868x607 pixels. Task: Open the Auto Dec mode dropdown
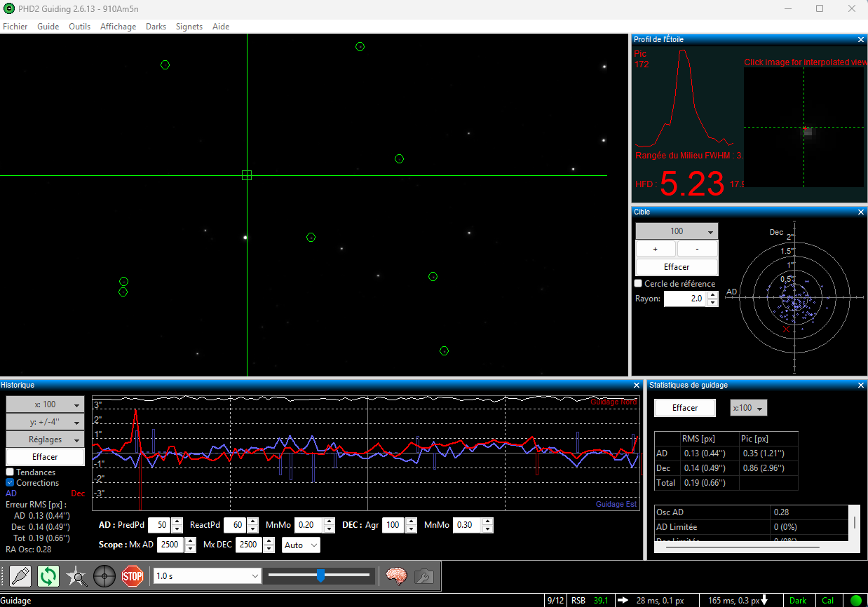[301, 545]
